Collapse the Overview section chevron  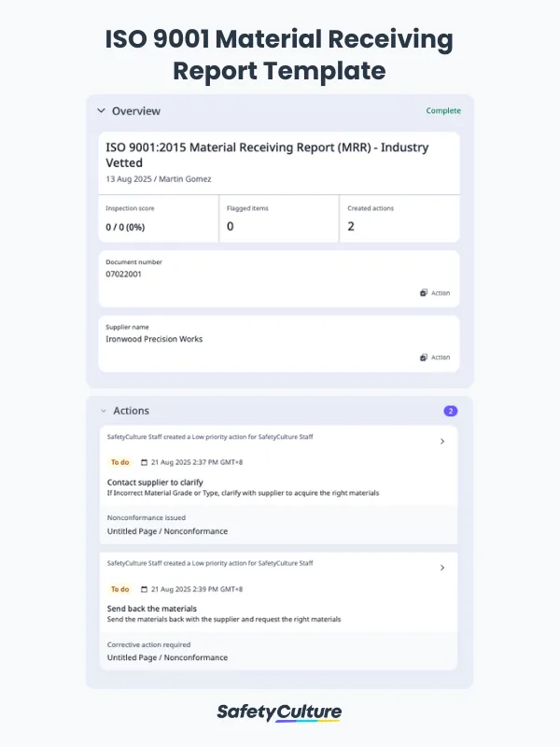coord(101,111)
